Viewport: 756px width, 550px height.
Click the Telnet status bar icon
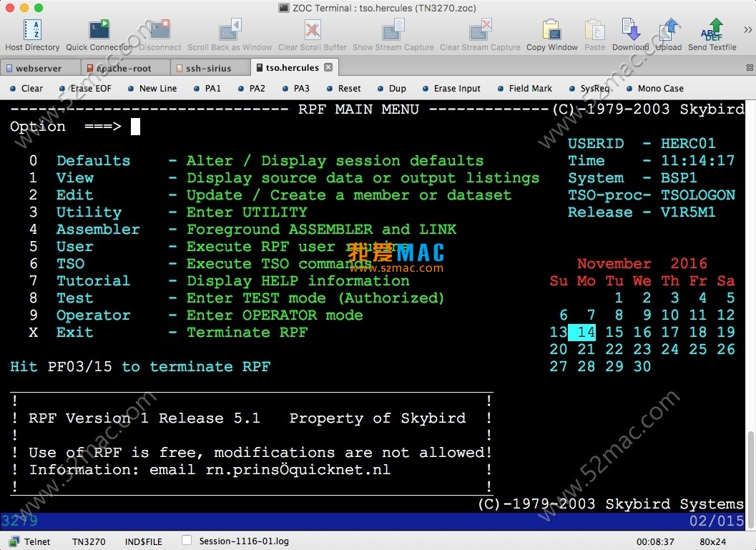(x=15, y=541)
